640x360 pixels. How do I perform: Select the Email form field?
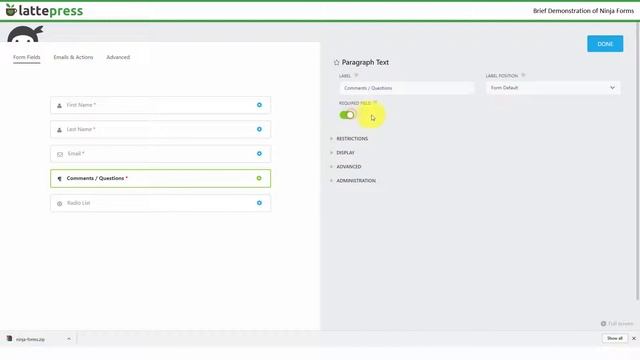(x=160, y=154)
